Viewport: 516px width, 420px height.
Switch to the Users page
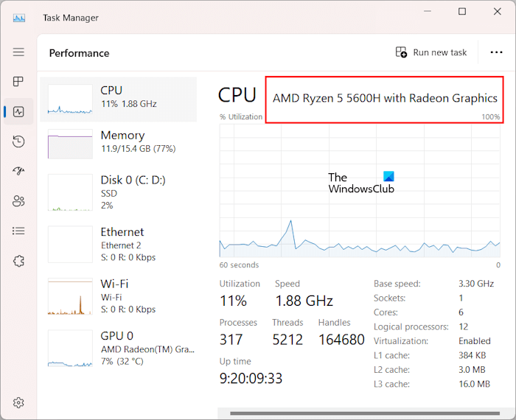coord(18,201)
